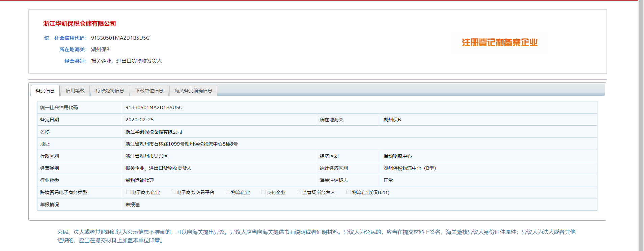Click the table 经营类别 value cell
The width and height of the screenshot is (644, 251).
pos(219,168)
